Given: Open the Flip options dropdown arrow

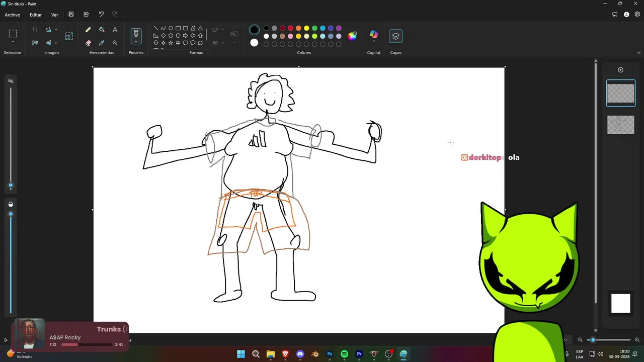Looking at the screenshot, I should point(56,43).
